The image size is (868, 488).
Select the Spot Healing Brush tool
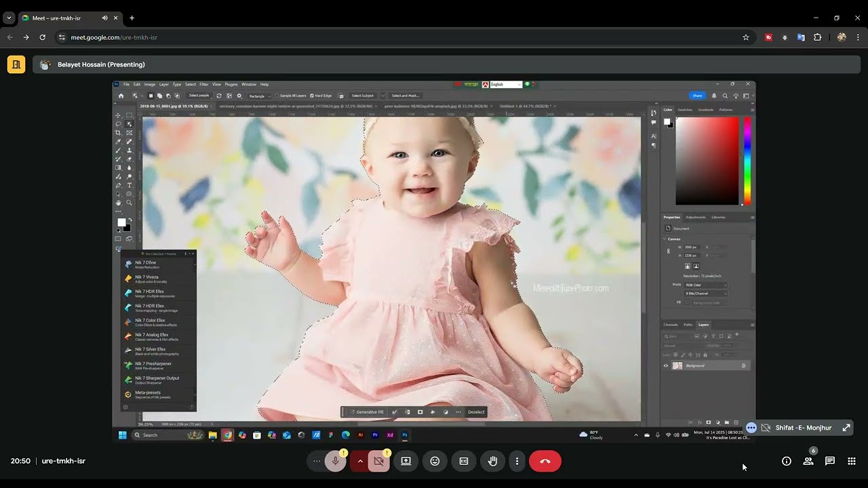pos(129,142)
